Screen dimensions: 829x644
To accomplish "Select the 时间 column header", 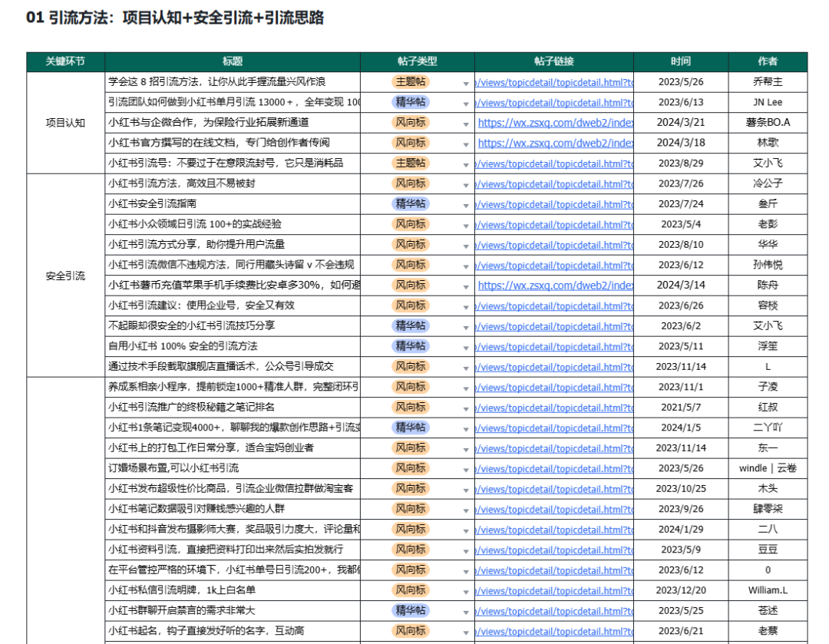I will click(681, 61).
